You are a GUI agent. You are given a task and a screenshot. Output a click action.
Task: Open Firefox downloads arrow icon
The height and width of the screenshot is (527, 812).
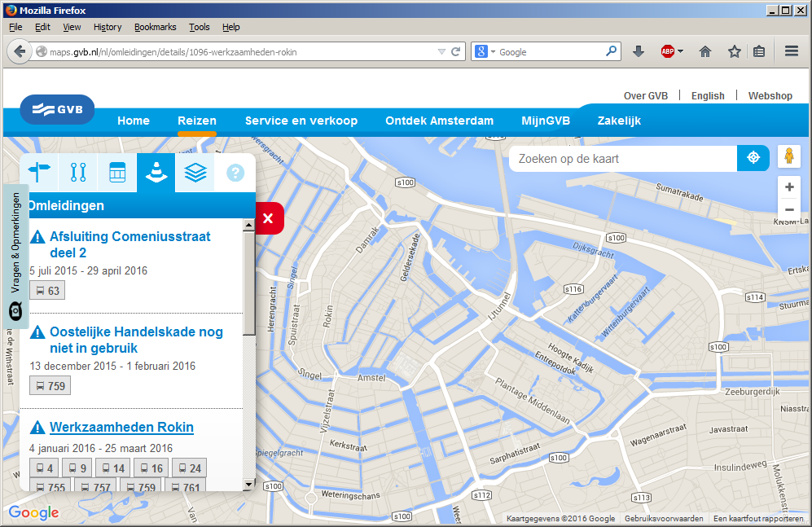[x=639, y=51]
